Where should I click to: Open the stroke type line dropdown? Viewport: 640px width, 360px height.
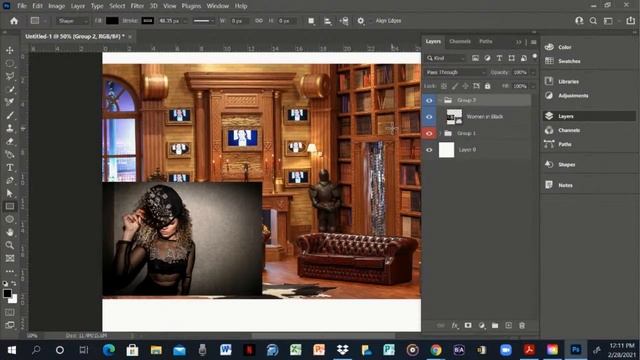coord(203,21)
